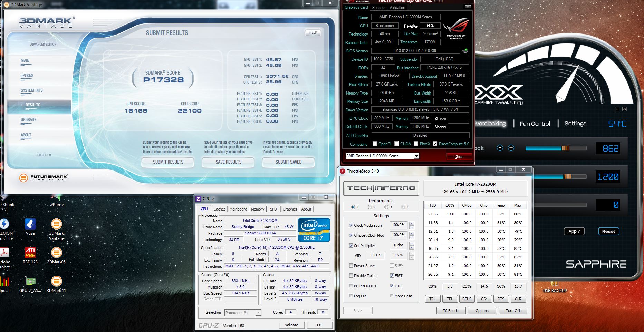Viewport: 644px width, 332px height.
Task: Switch to the GPU-Z Sensors tab
Action: point(378,7)
